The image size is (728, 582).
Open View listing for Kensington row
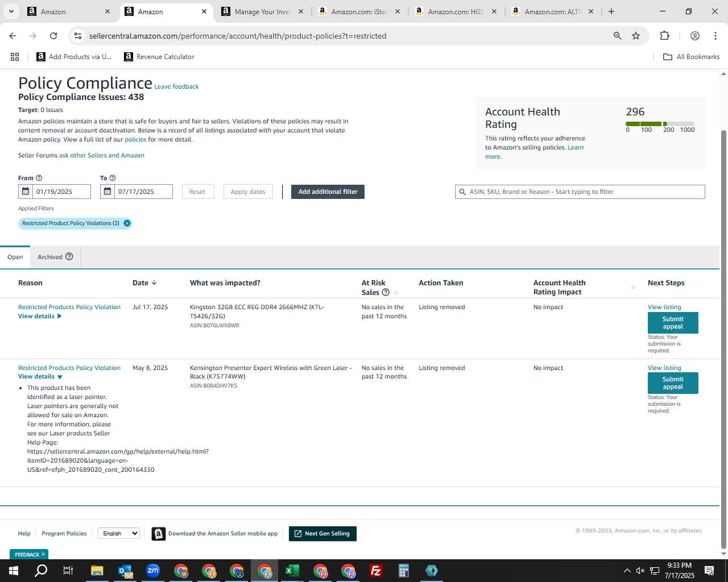[x=664, y=368]
